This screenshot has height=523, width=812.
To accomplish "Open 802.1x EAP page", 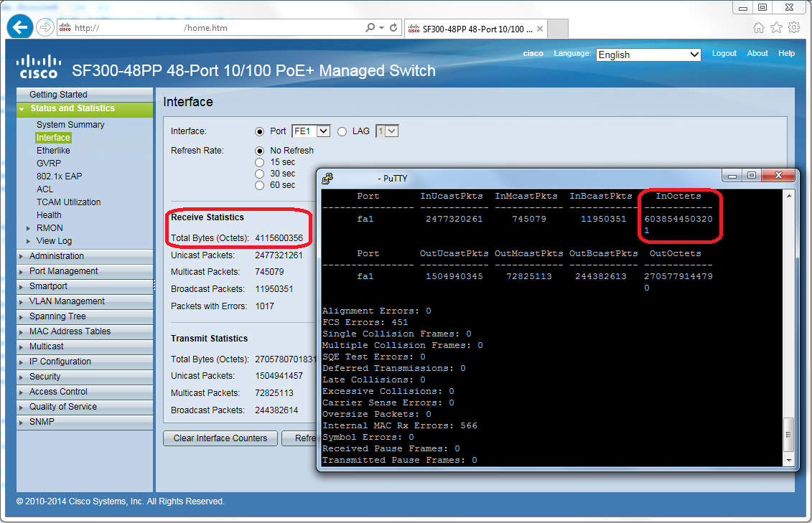I will (59, 176).
